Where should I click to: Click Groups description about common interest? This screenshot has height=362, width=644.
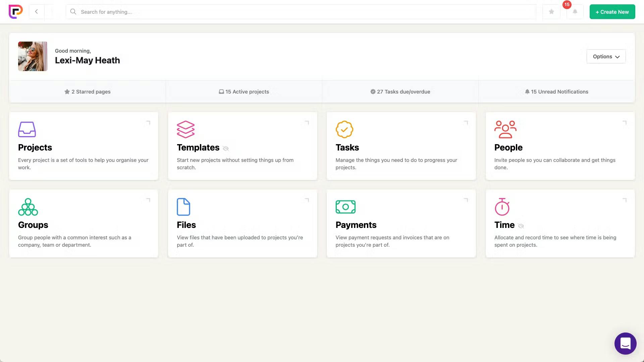[74, 241]
